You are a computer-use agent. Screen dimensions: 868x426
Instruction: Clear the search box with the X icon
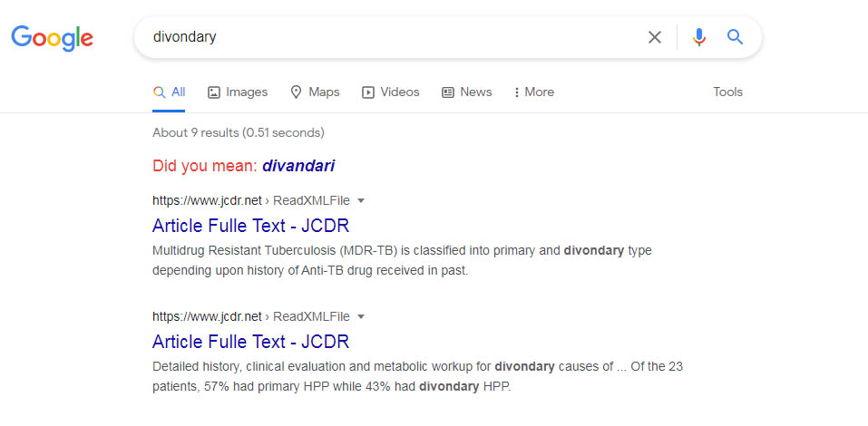click(654, 37)
